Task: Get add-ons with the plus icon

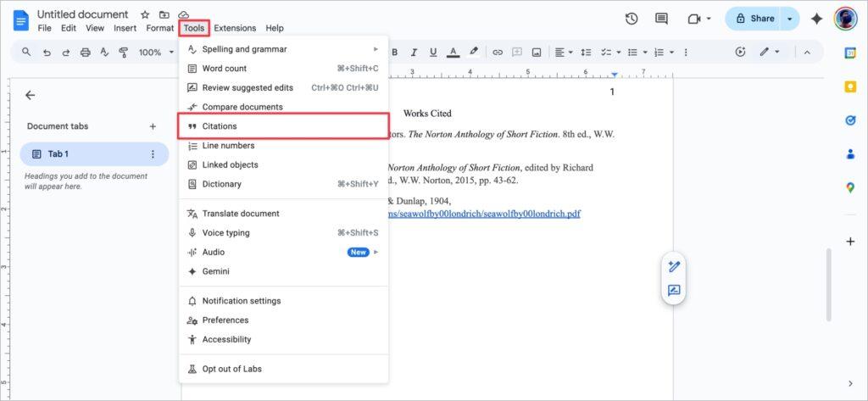Action: pos(850,242)
